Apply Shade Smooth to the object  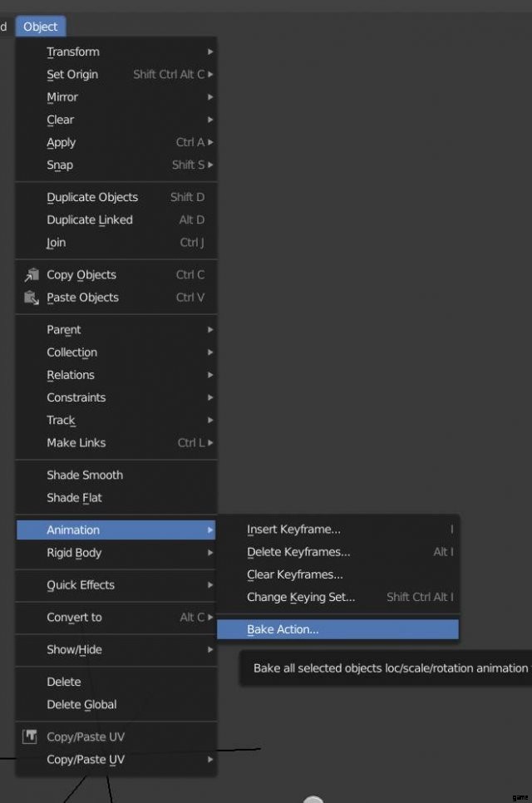pos(85,475)
